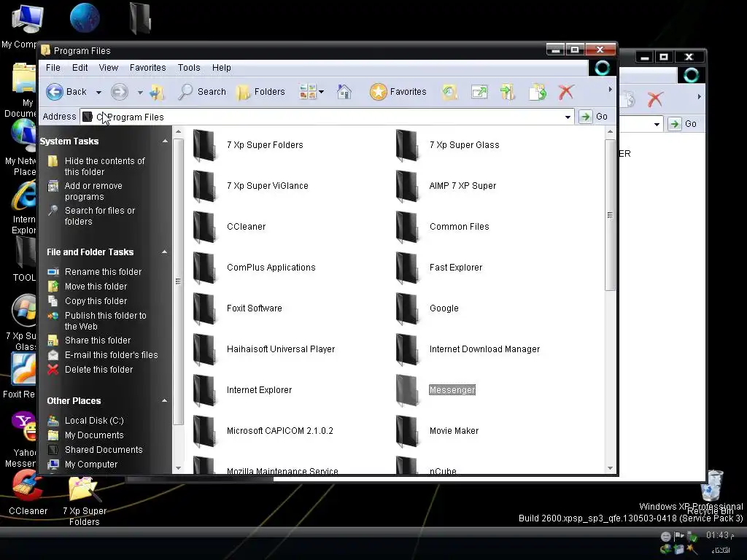
Task: Open the Favorites star button
Action: pyautogui.click(x=398, y=92)
